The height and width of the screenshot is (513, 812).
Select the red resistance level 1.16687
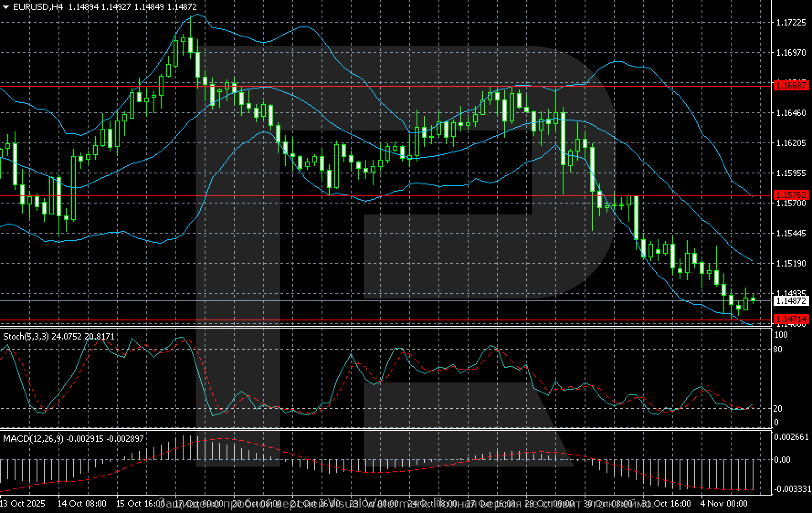tap(793, 85)
